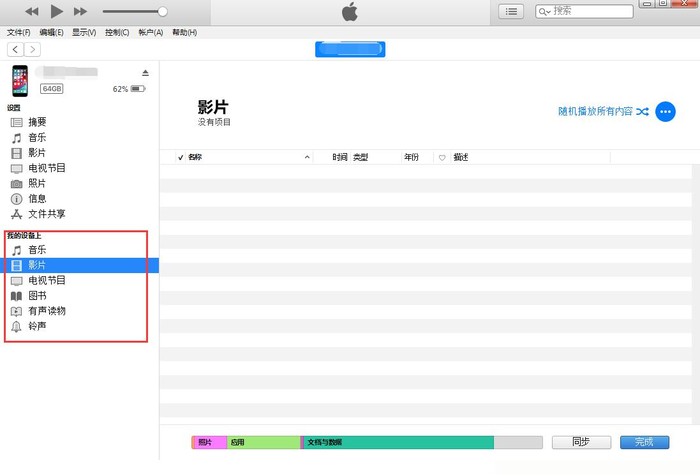Click the blue device name button
This screenshot has width=700, height=476.
[350, 49]
